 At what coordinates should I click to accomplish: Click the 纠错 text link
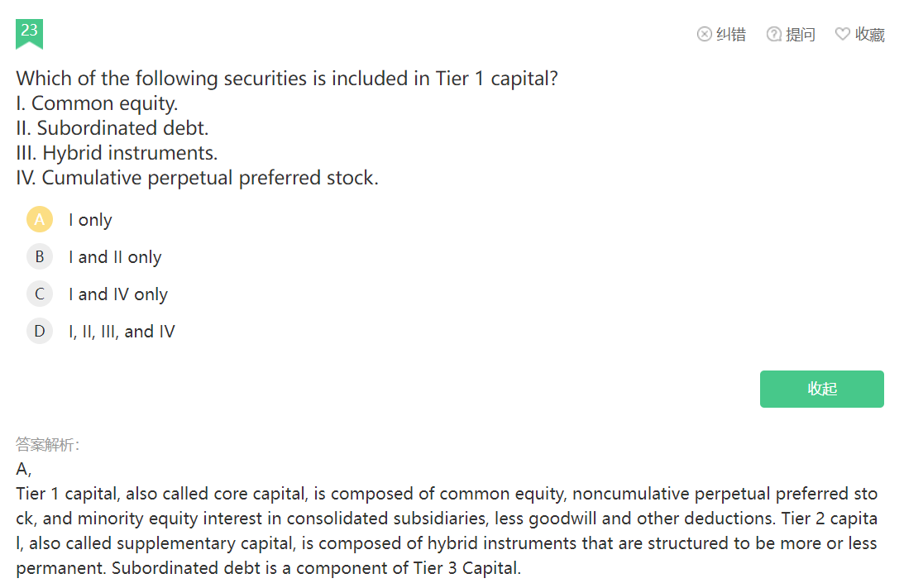tap(731, 34)
